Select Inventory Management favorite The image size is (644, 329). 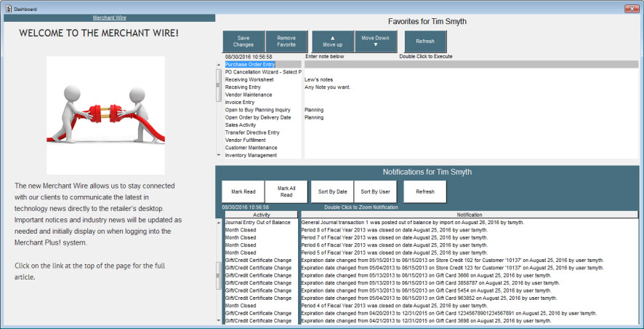point(251,156)
